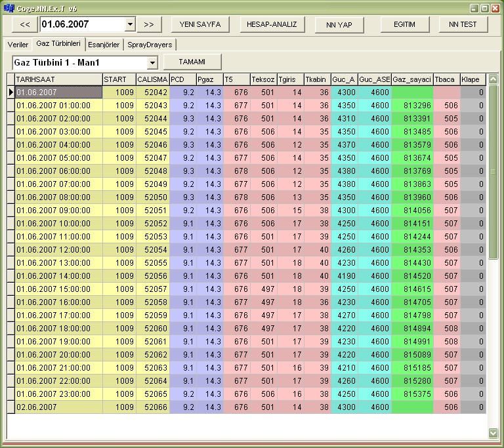Image resolution: width=504 pixels, height=448 pixels.
Task: Click the app icon in title bar
Action: (x=8, y=7)
